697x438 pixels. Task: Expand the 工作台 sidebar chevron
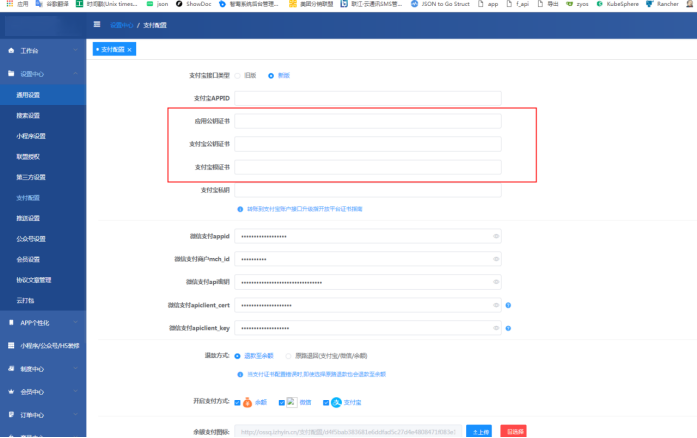pyautogui.click(x=76, y=50)
